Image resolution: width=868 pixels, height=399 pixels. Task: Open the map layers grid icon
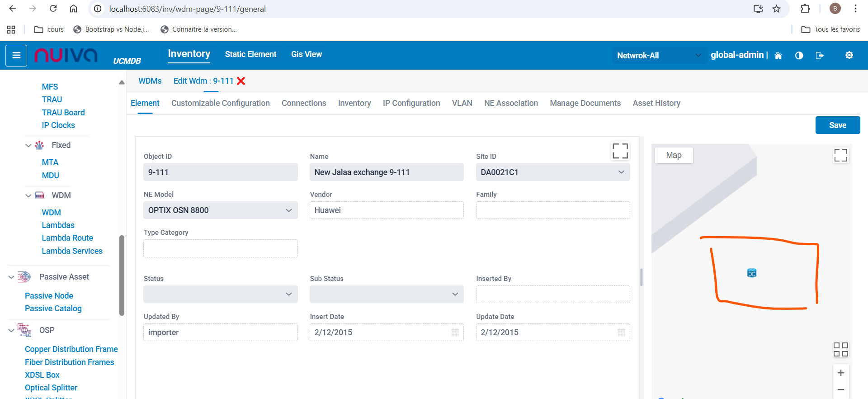pyautogui.click(x=840, y=349)
